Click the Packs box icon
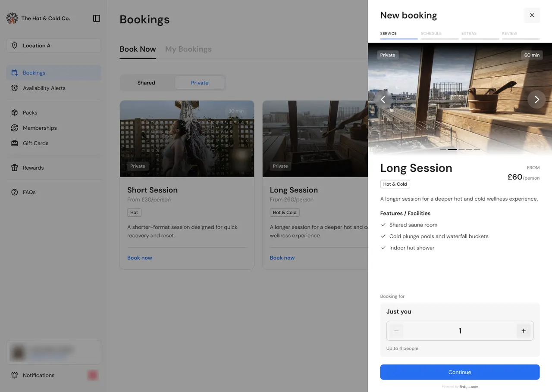Viewport: 552px width, 392px height. 15,112
